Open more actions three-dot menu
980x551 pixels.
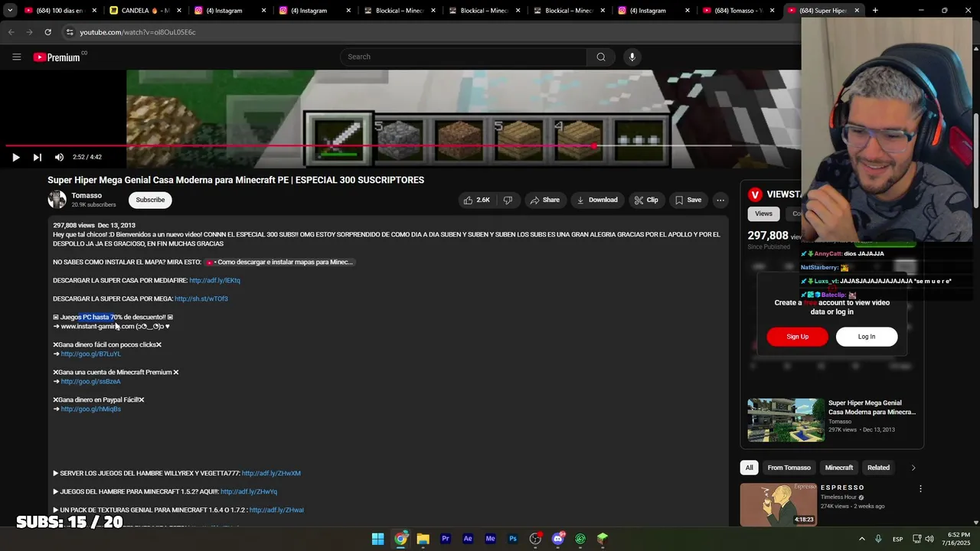coord(720,200)
